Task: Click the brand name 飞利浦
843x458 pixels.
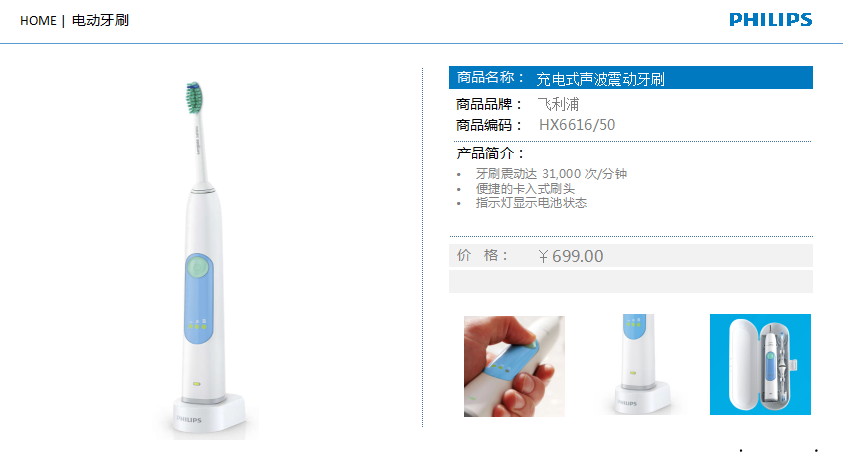Action: [559, 104]
